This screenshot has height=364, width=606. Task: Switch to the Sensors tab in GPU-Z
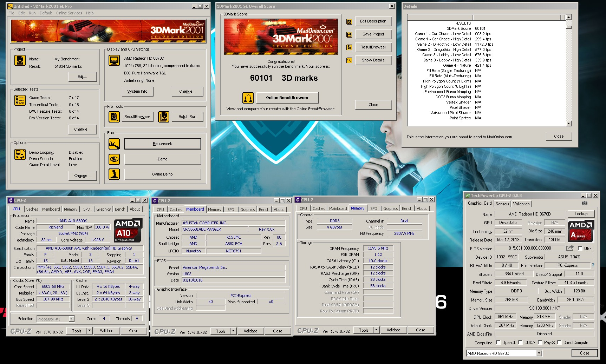coord(502,204)
